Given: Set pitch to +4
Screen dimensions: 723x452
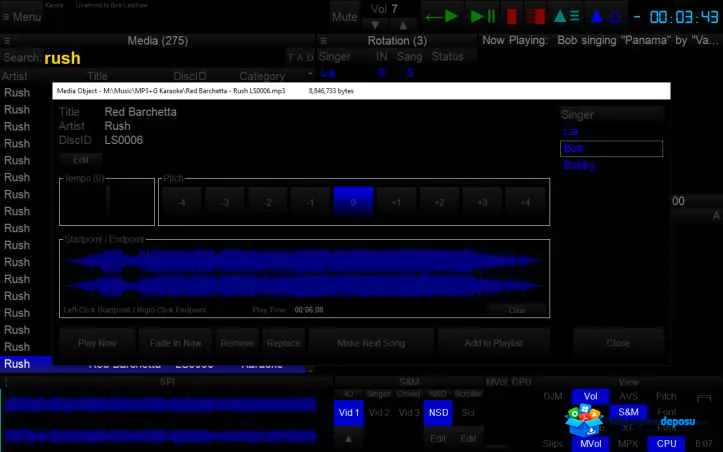Looking at the screenshot, I should tap(525, 202).
